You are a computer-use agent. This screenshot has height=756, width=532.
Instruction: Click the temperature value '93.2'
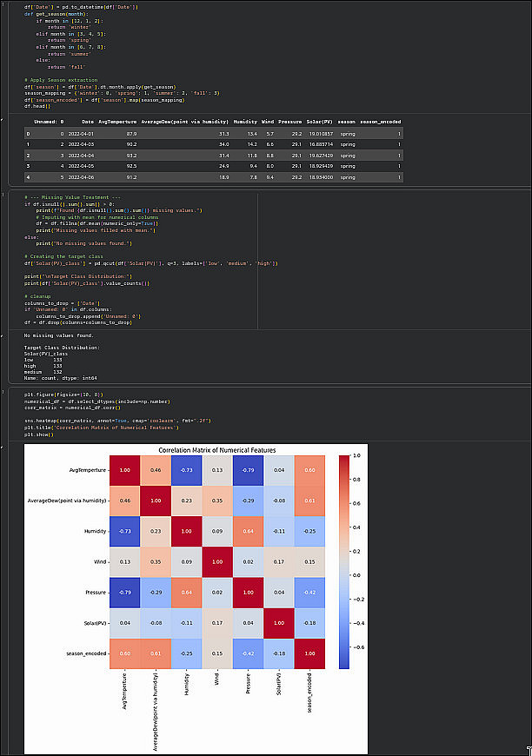[x=131, y=156]
